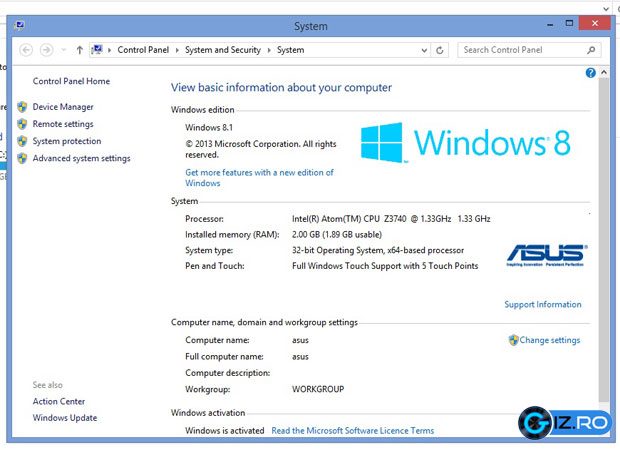Expand chevron after System and Security breadcrumb
Image resolution: width=620 pixels, height=450 pixels.
[x=269, y=50]
